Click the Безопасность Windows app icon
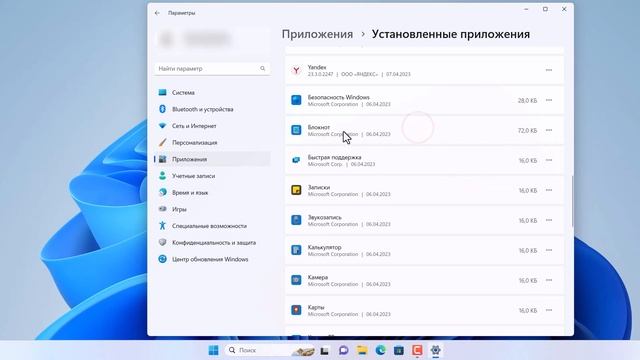 (296, 100)
